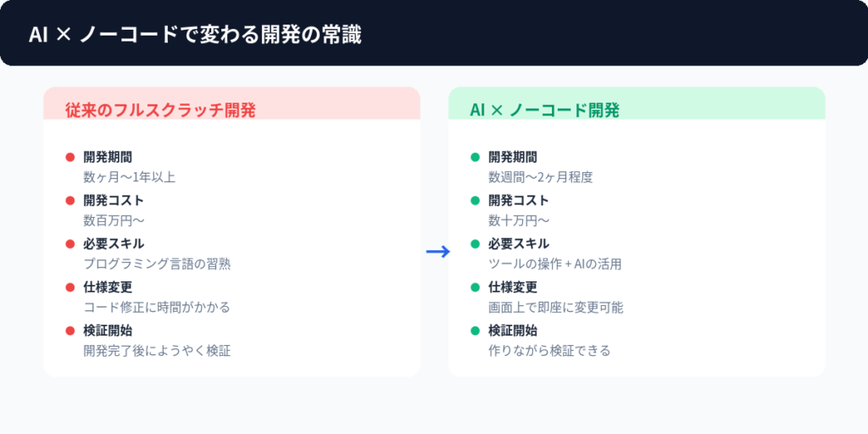Click the text コード修正に時間がかかる

157,307
